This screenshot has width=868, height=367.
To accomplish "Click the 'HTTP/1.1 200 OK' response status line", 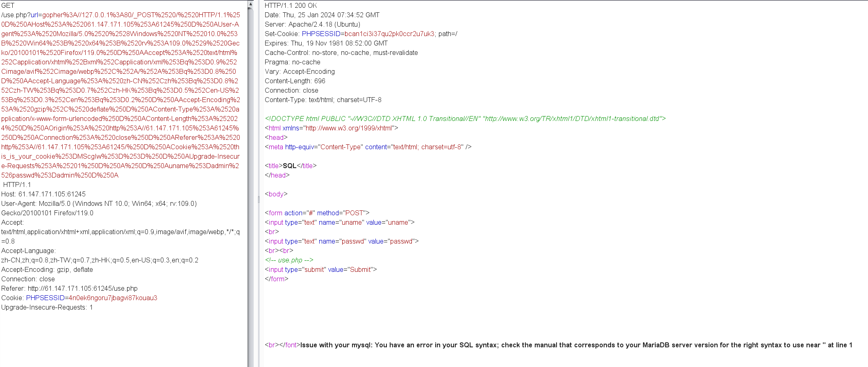I will coord(291,5).
